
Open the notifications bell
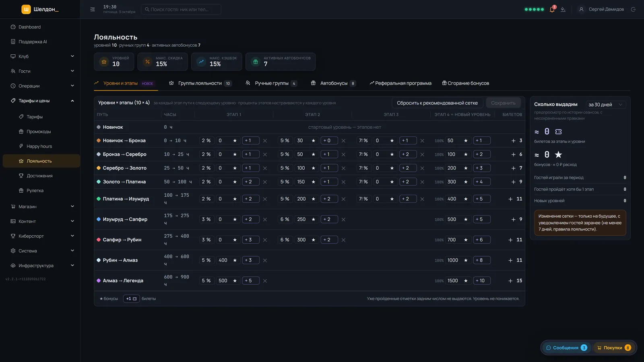click(x=552, y=9)
